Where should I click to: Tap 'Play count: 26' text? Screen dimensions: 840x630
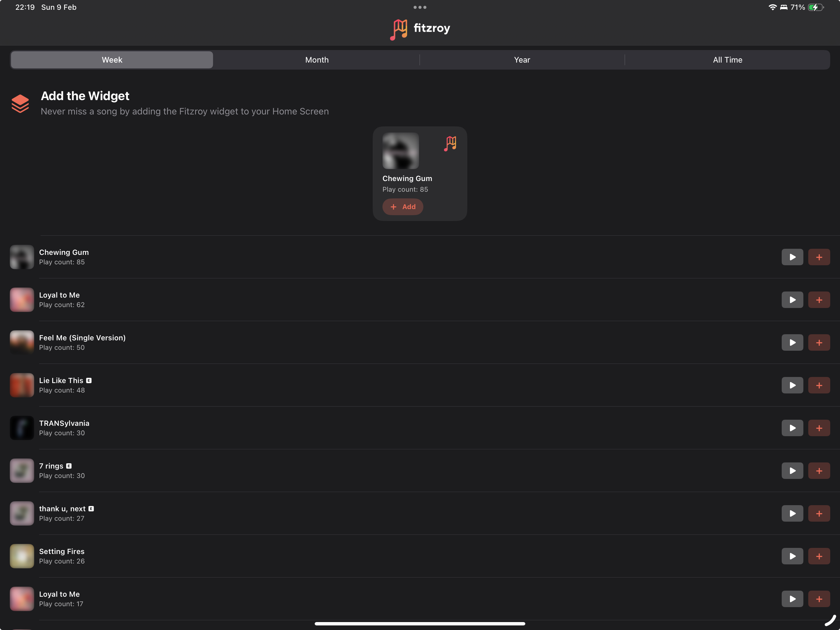tap(62, 561)
